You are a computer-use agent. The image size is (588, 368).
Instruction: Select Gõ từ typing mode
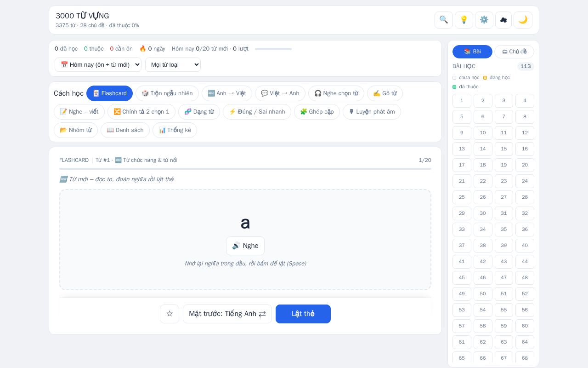(x=385, y=93)
